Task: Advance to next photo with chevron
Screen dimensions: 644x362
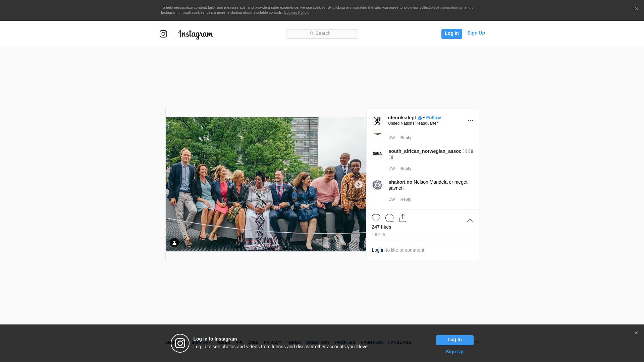Action: (358, 184)
